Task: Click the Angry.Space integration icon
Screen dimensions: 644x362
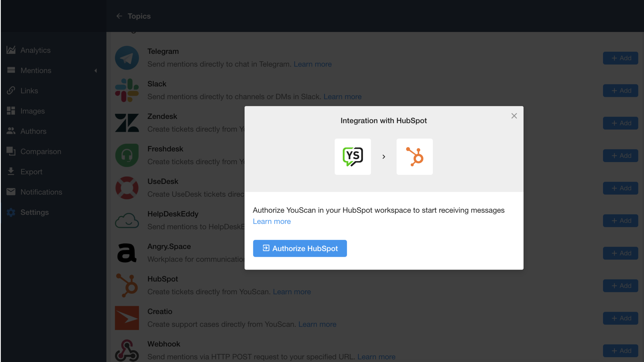Action: [x=127, y=253]
